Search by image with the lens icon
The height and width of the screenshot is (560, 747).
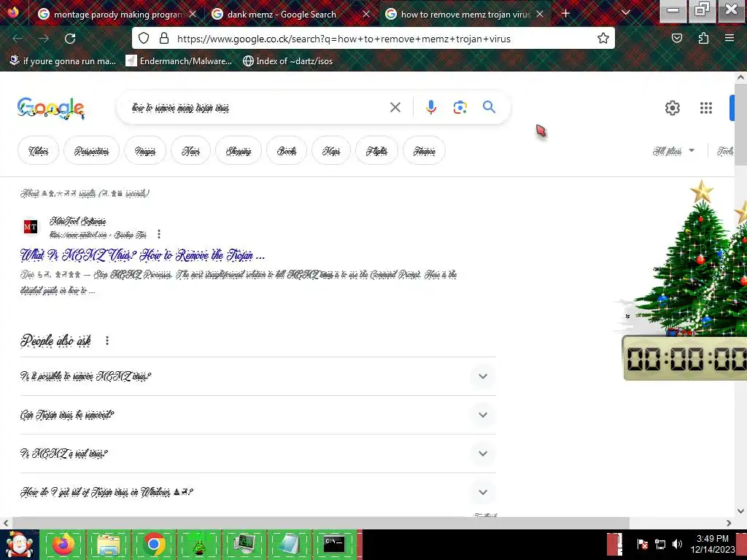click(460, 108)
